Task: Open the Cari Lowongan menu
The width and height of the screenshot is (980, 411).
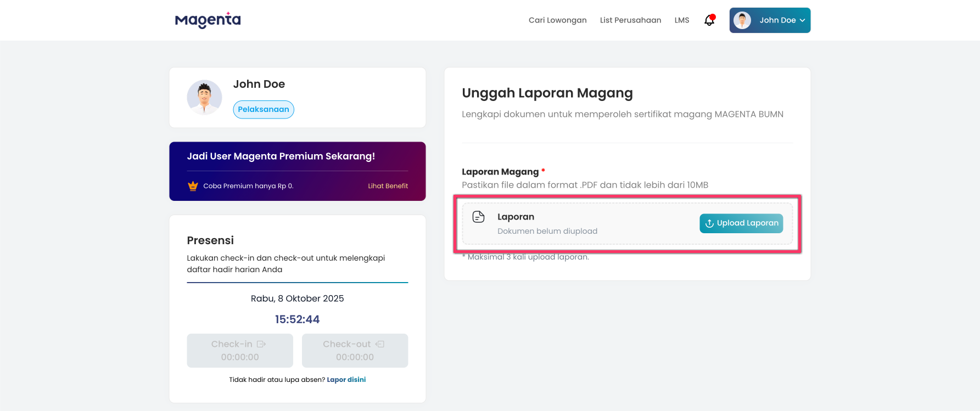Action: point(557,20)
